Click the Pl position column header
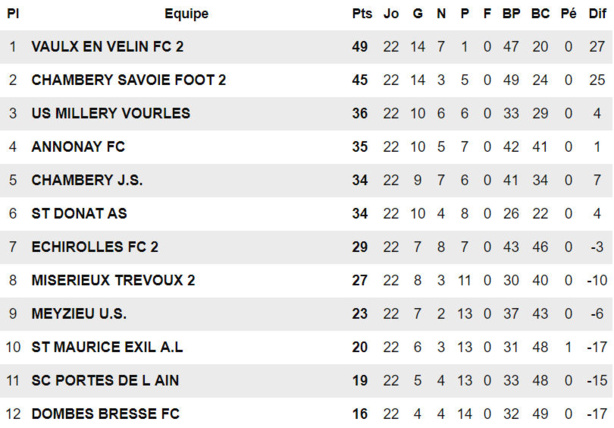 click(x=13, y=14)
